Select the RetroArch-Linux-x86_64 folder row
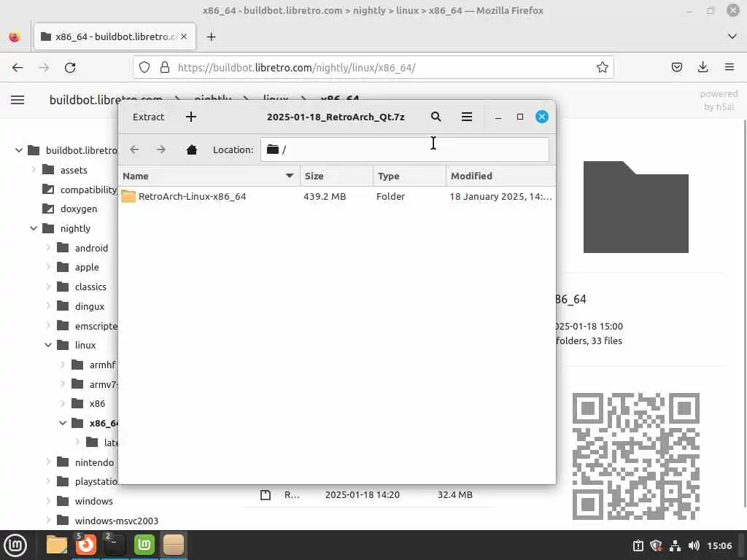747x560 pixels. tap(337, 196)
